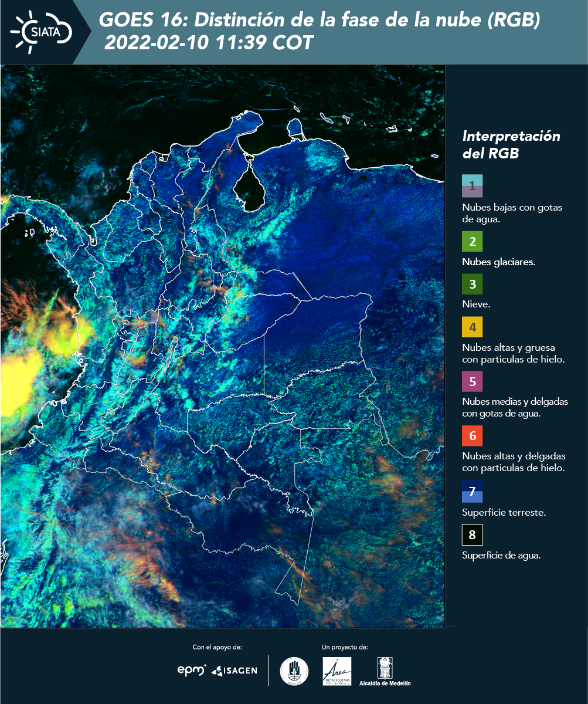Select orange-red legend swatch number 6

pyautogui.click(x=472, y=436)
